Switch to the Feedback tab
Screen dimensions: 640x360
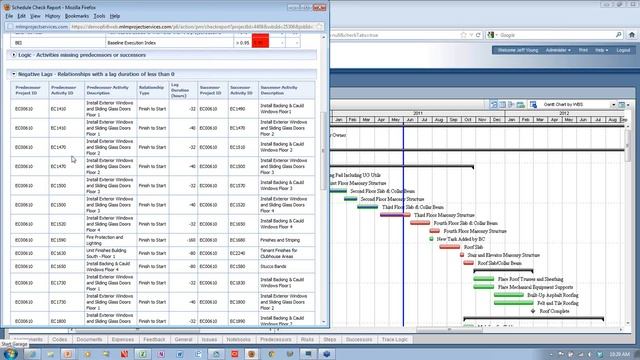[x=154, y=339]
